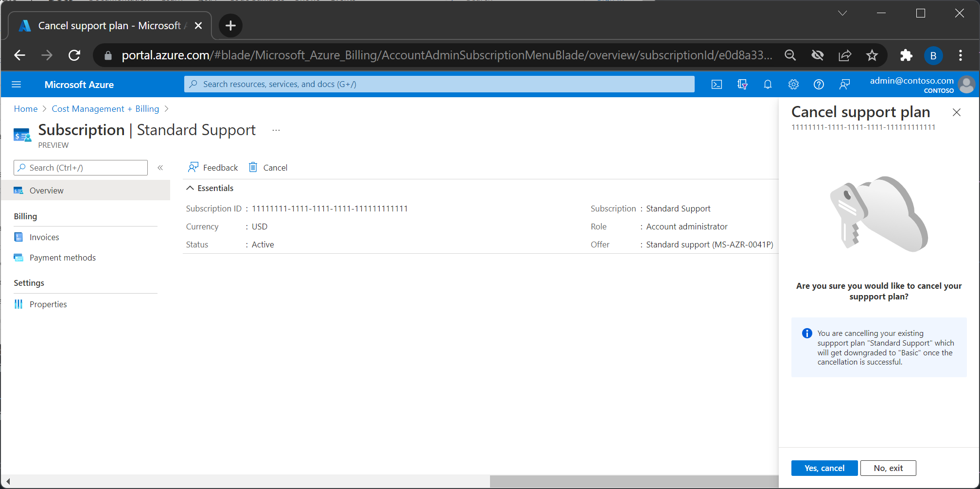Go back with the browser back arrow
Viewport: 980px width, 489px height.
point(19,55)
